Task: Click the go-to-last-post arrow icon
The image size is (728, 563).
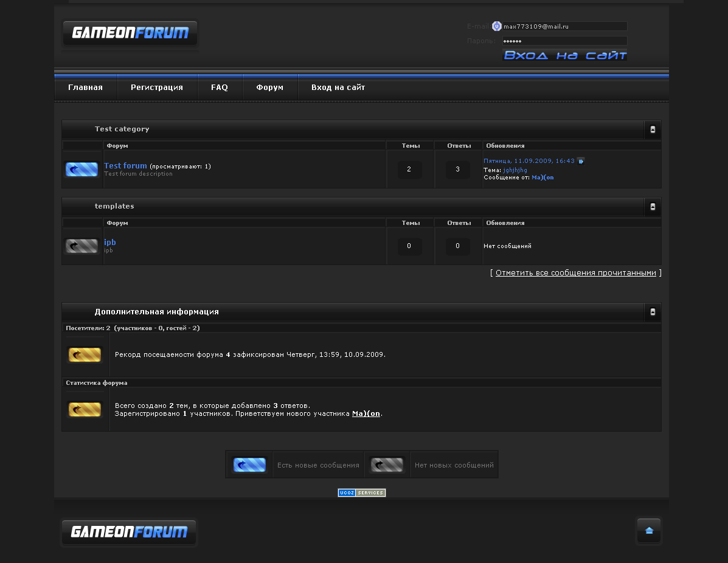Action: pyautogui.click(x=581, y=161)
